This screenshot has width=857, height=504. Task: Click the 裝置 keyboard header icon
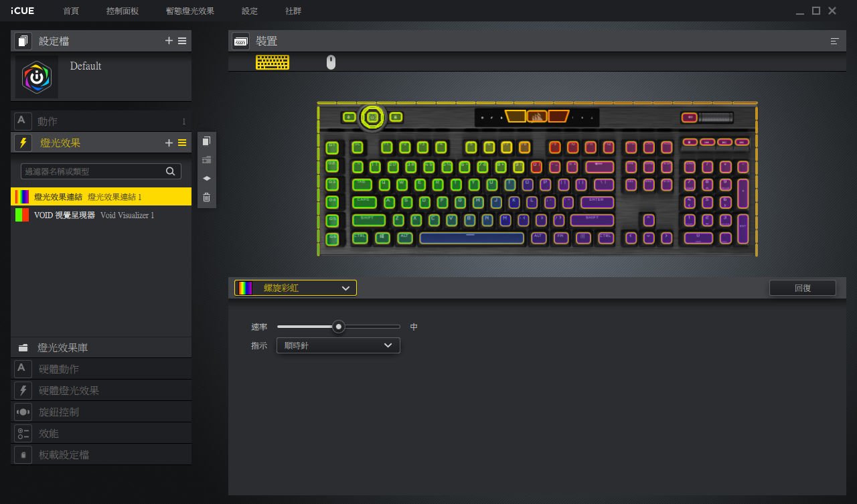[x=241, y=41]
